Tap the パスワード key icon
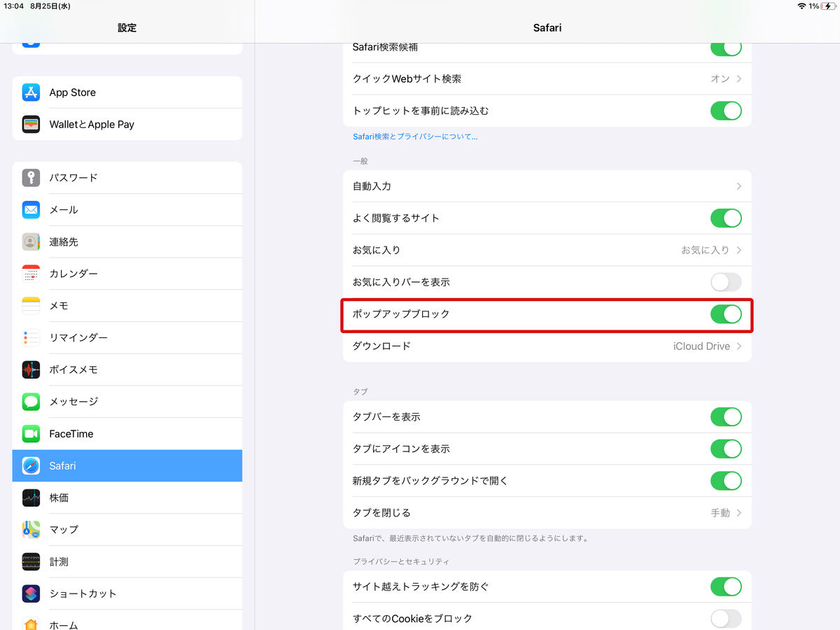Viewport: 840px width, 630px height. click(31, 178)
